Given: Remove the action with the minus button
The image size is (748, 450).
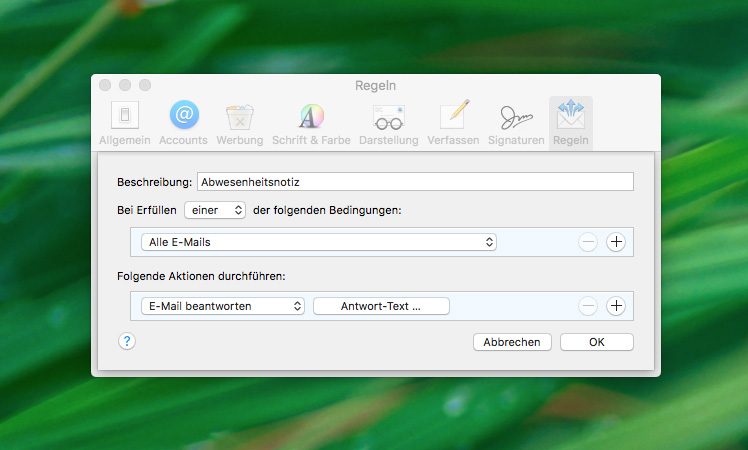Looking at the screenshot, I should click(x=588, y=307).
